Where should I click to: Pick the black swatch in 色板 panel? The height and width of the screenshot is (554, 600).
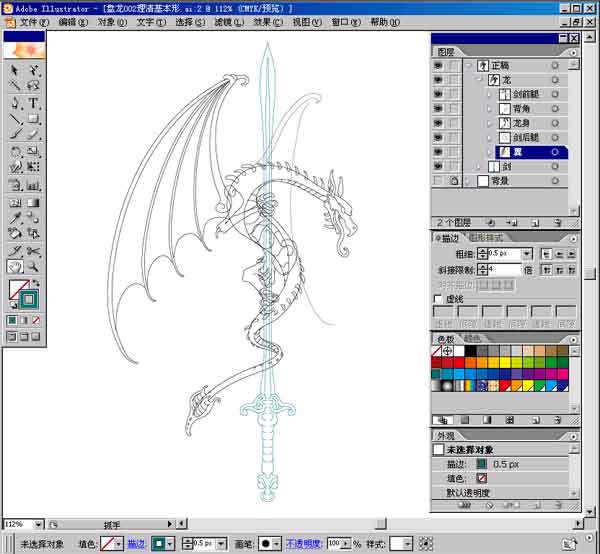pos(470,350)
